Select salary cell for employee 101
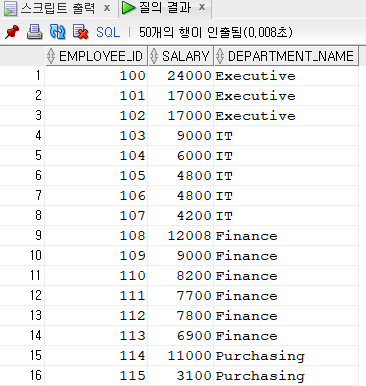The height and width of the screenshot is (386, 366). pos(180,96)
